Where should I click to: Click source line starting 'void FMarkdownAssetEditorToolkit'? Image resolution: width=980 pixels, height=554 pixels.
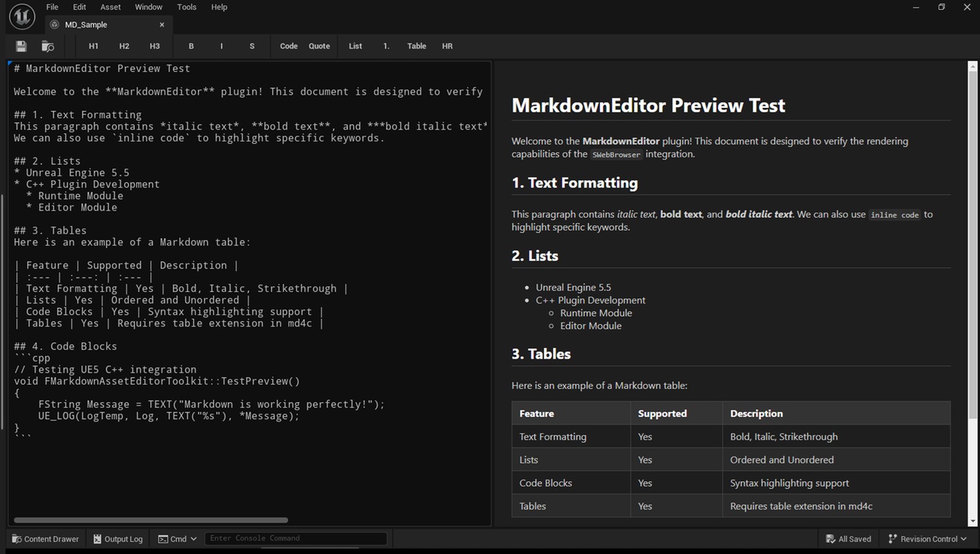157,381
